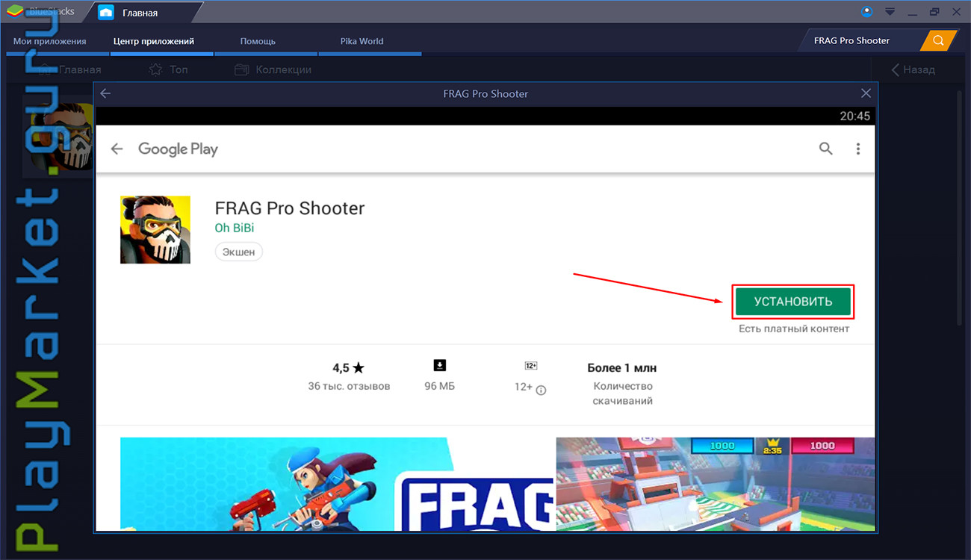Viewport: 971px width, 560px height.
Task: Click the Экшен genre chip
Action: coord(239,252)
